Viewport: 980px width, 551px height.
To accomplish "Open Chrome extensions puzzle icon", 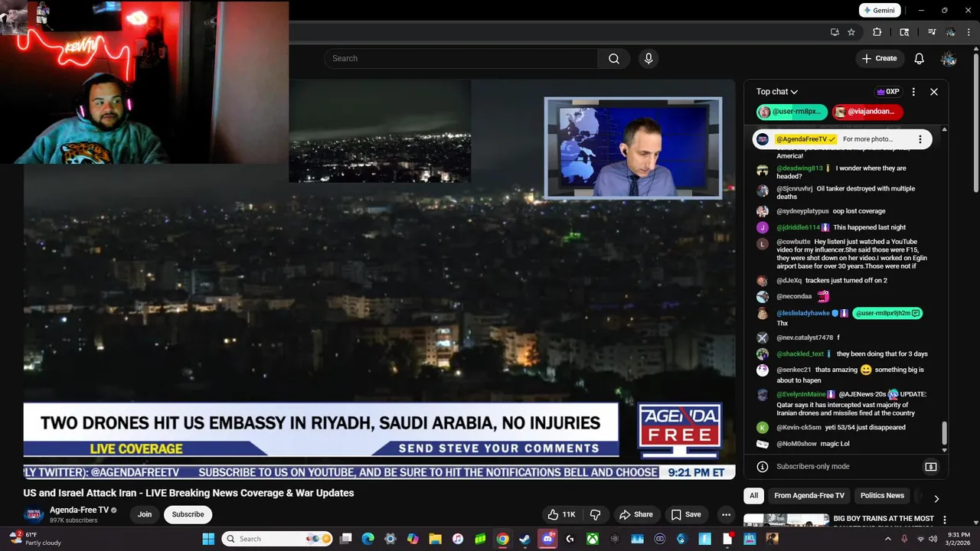I will [x=877, y=32].
